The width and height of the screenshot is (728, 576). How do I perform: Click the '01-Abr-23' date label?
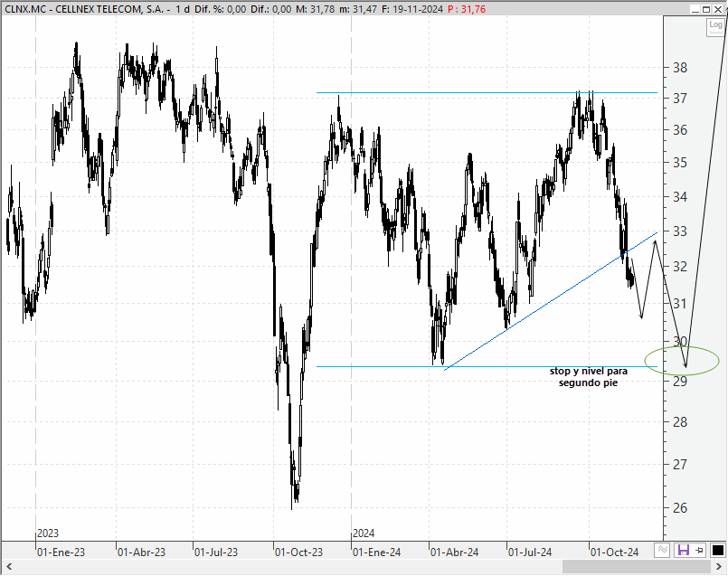click(141, 552)
